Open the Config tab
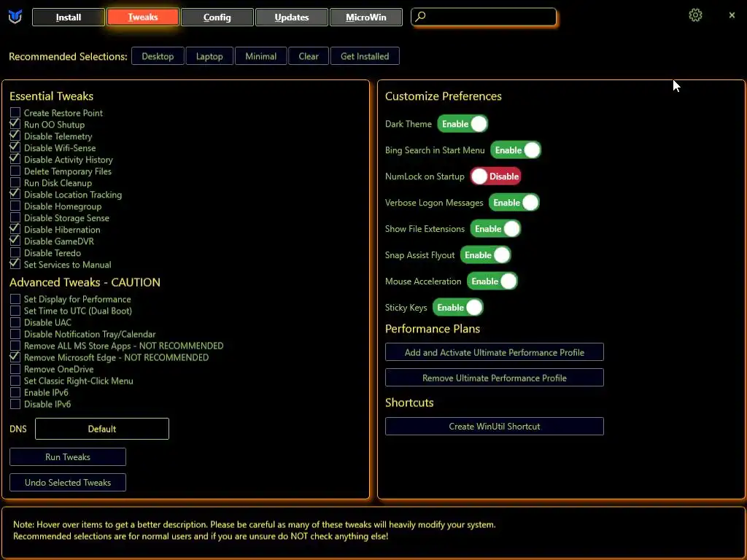 pyautogui.click(x=217, y=17)
